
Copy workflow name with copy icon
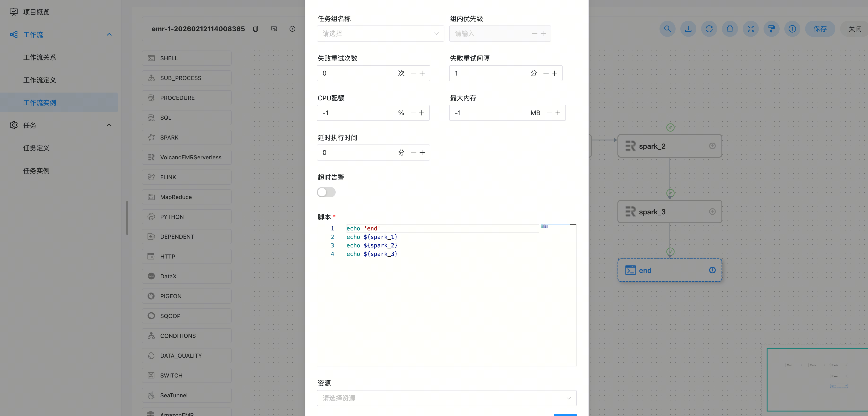tap(256, 29)
